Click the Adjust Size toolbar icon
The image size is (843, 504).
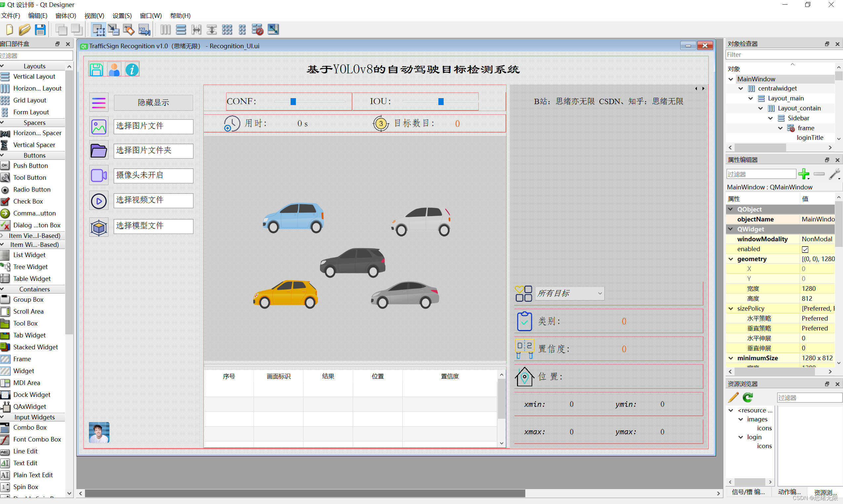pyautogui.click(x=273, y=30)
